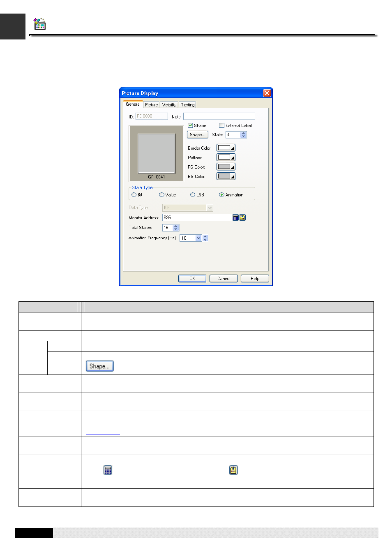Click the Picture Display icon in page header
Image resolution: width=392 pixels, height=555 pixels.
point(39,24)
